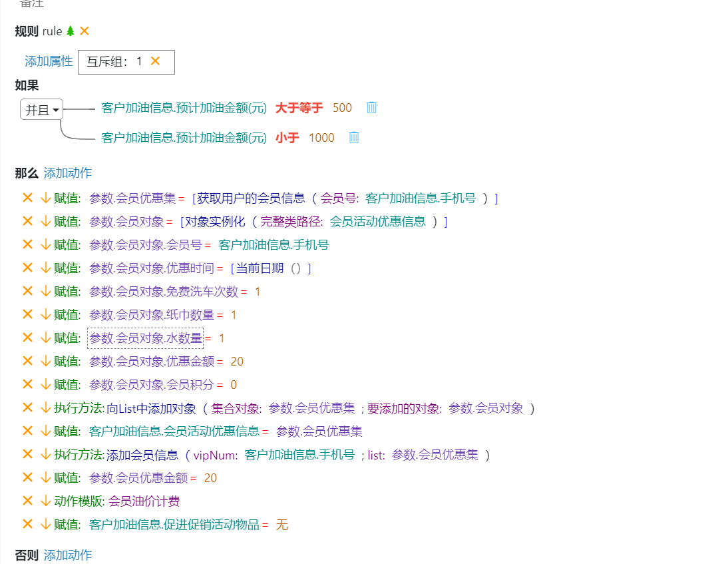
Task: Move down the 添加会员信息 method action
Action: click(45, 455)
